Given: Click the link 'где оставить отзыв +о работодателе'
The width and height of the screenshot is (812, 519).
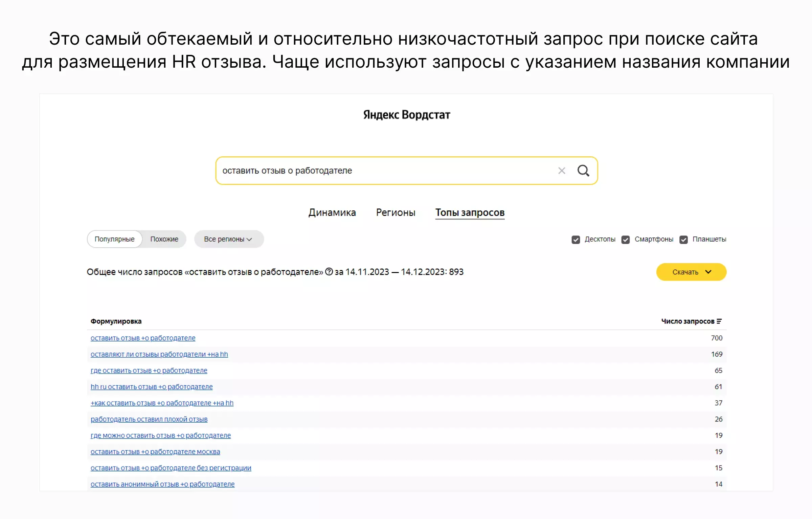Looking at the screenshot, I should point(149,370).
